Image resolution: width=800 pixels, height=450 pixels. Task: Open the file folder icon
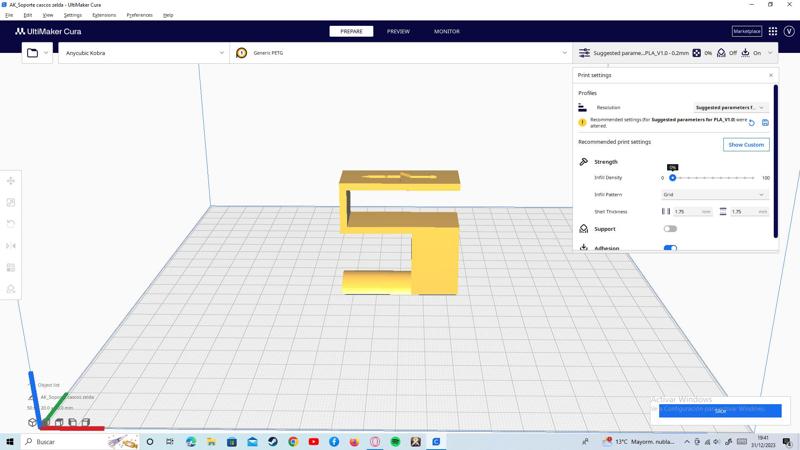32,53
